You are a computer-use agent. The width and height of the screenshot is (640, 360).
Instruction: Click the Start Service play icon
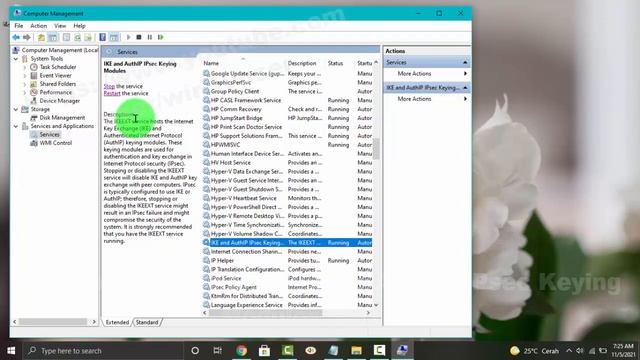pos(128,38)
